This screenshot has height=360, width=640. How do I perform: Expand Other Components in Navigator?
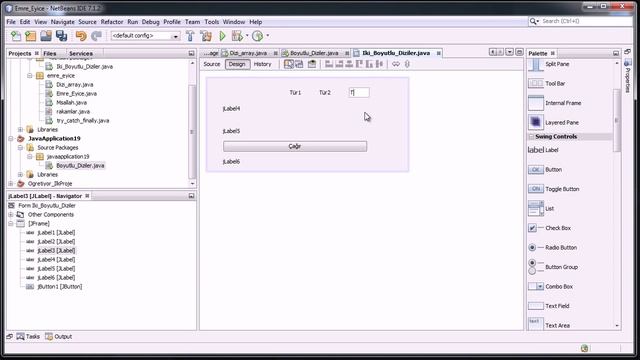tap(11, 215)
